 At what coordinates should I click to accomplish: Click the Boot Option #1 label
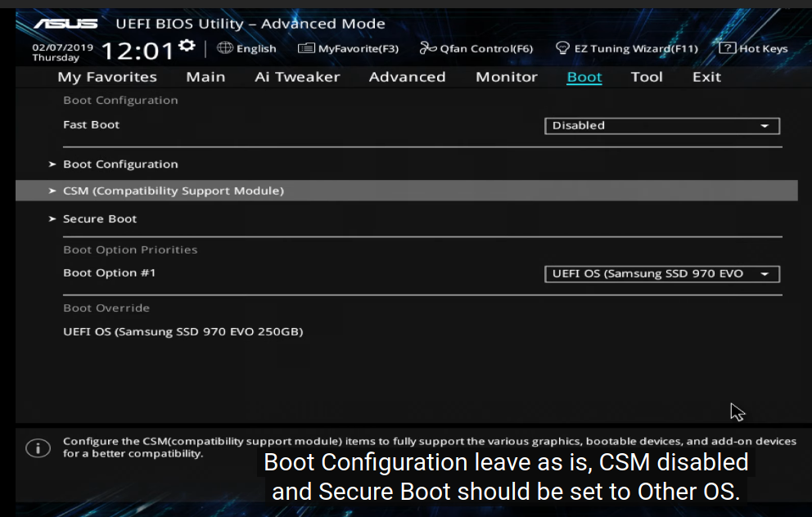click(x=109, y=272)
